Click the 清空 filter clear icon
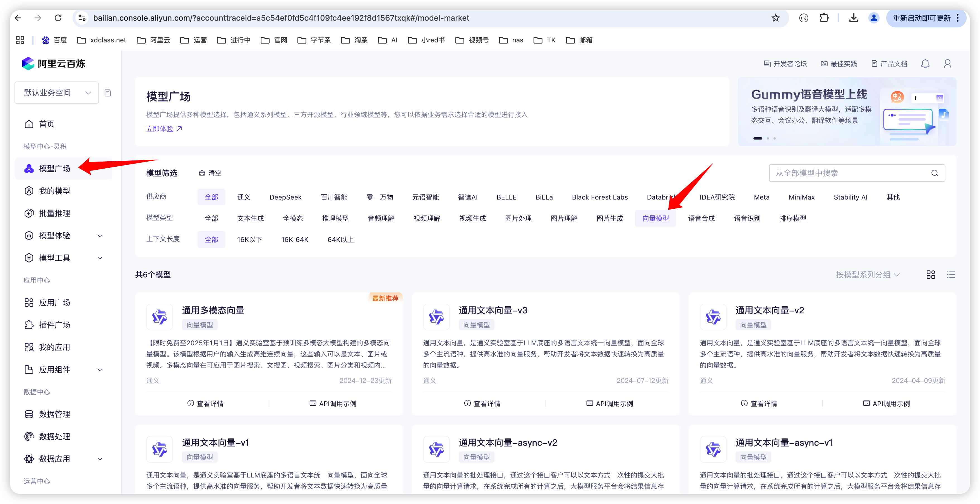980x504 pixels. [202, 173]
